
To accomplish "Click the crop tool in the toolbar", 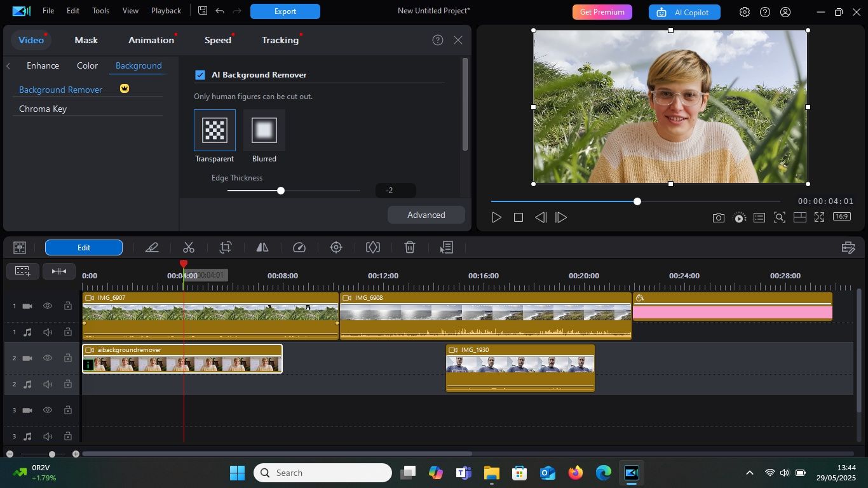I will pyautogui.click(x=225, y=247).
